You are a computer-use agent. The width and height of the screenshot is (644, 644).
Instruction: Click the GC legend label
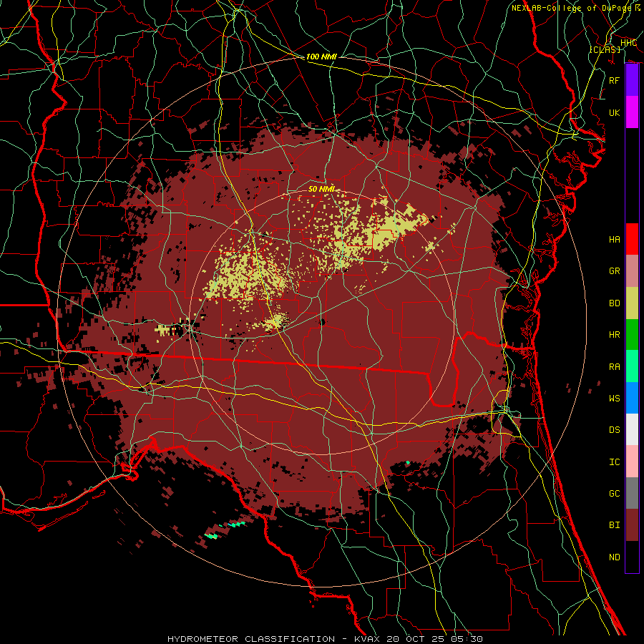(615, 494)
